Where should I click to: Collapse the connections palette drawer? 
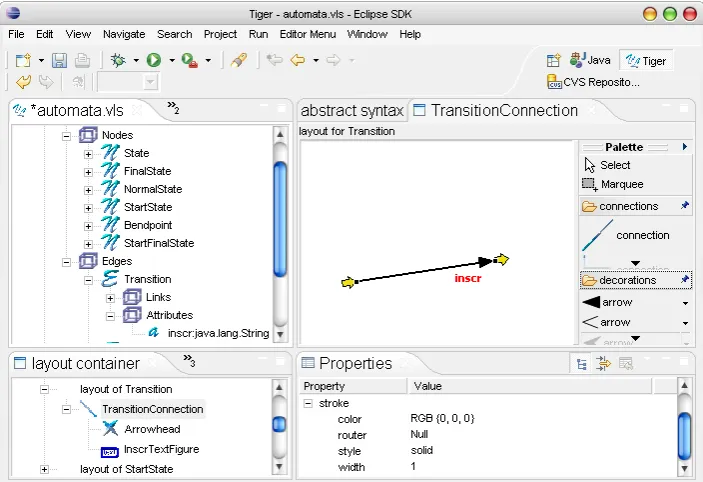629,206
